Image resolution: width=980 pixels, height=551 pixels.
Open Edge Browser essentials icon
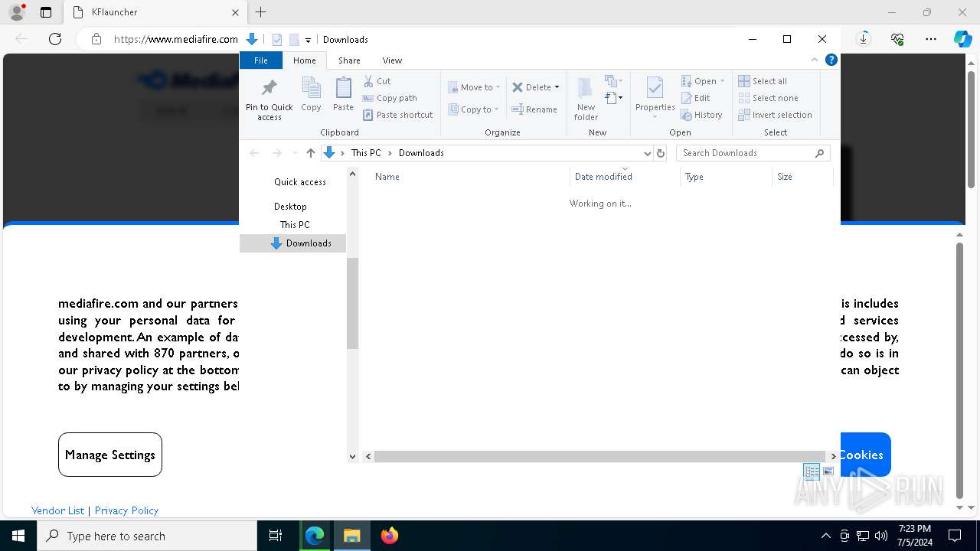pyautogui.click(x=897, y=39)
